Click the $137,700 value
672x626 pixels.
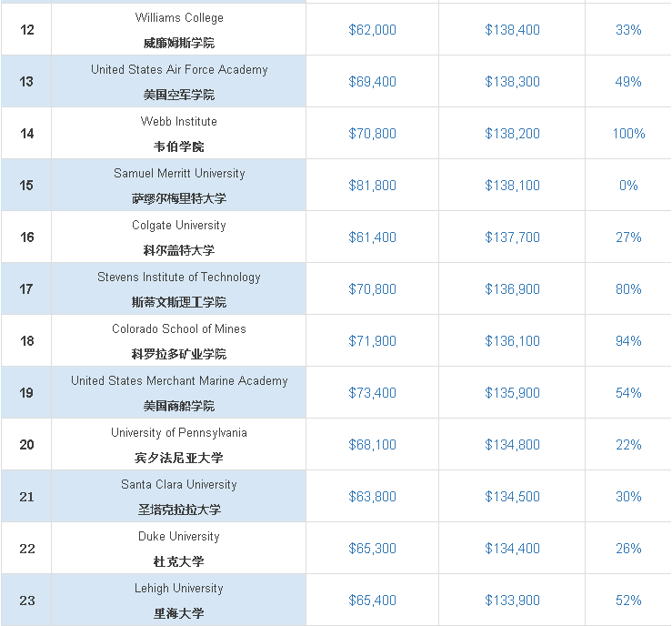coord(512,237)
